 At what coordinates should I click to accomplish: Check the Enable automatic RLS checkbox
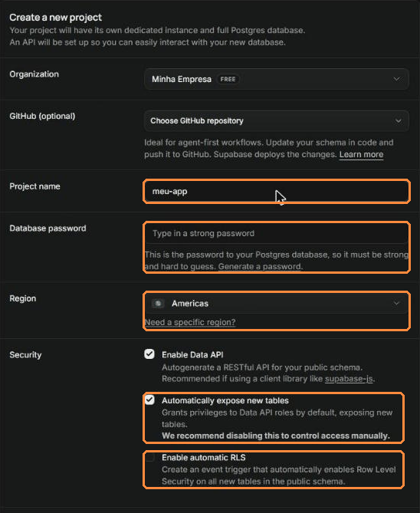tap(149, 457)
